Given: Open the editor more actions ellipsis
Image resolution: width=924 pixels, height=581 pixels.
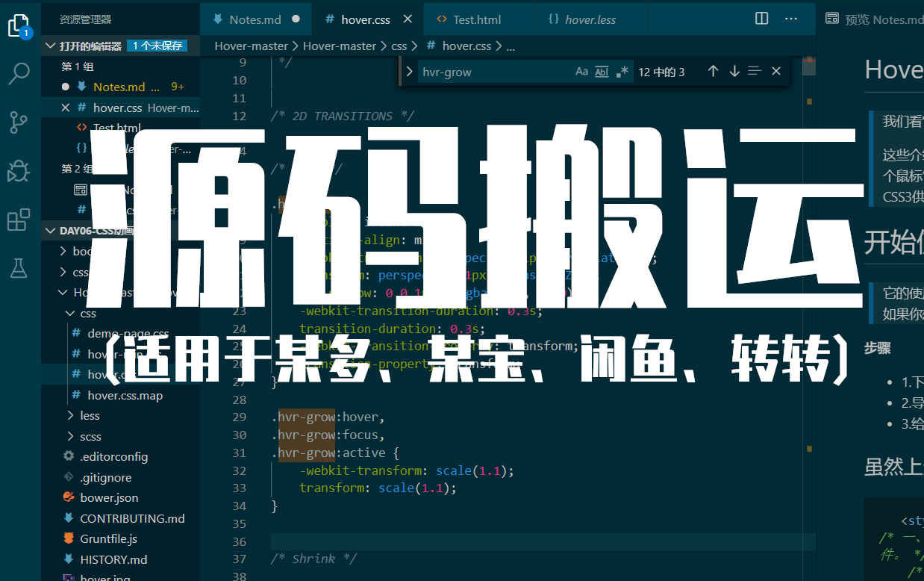Looking at the screenshot, I should pos(791,19).
